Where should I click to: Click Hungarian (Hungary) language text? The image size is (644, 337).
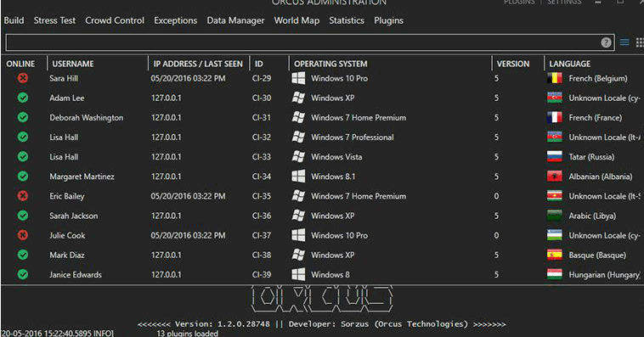tap(604, 275)
